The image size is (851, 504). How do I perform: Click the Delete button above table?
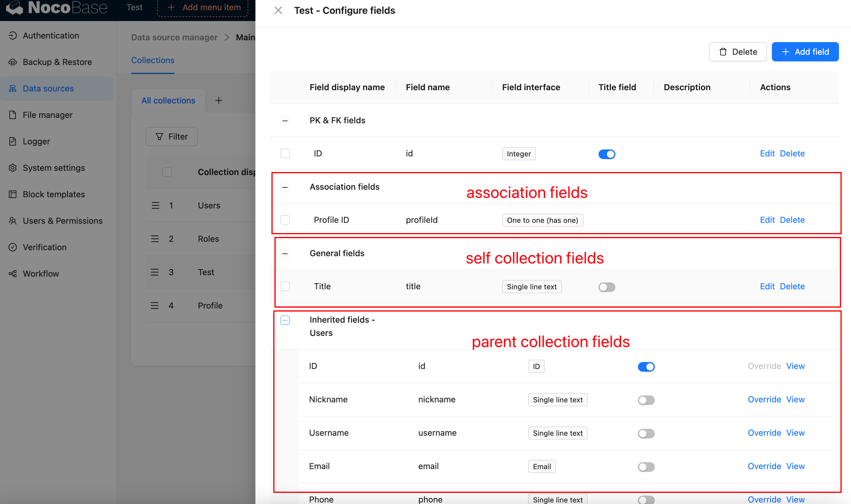738,52
